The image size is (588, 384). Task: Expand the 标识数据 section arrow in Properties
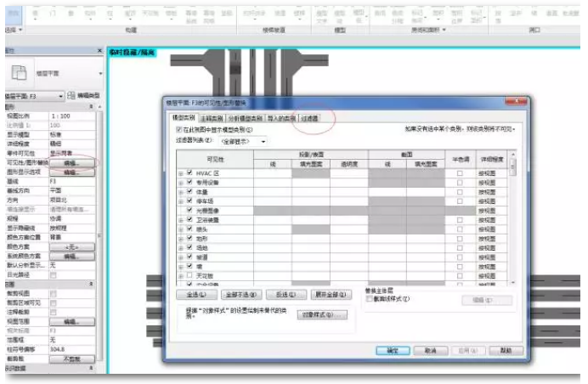click(x=91, y=368)
